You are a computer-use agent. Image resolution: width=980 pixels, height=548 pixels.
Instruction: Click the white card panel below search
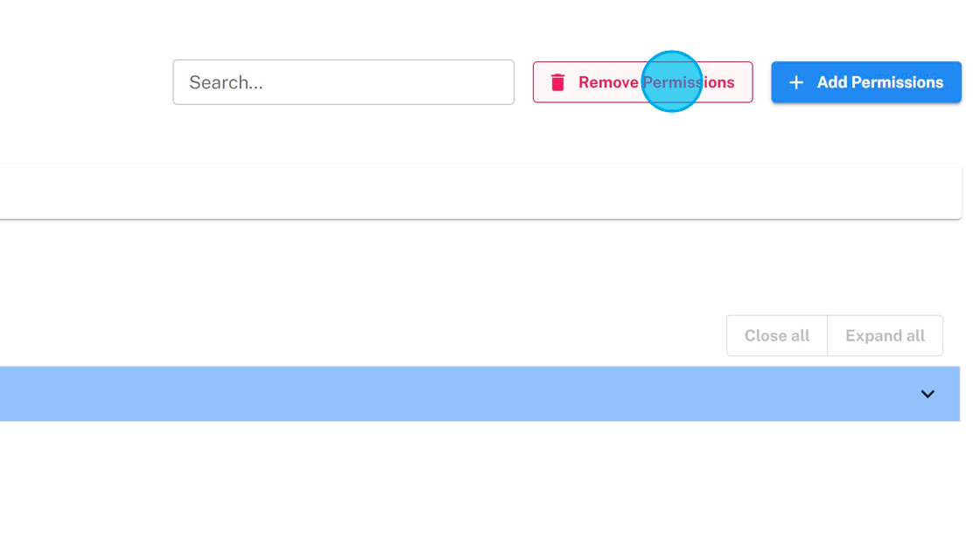472,192
